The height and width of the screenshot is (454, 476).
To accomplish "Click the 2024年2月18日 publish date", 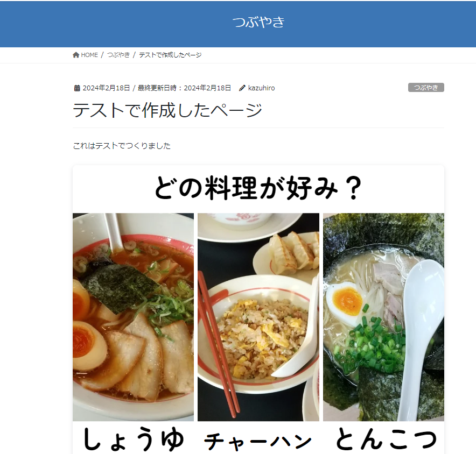I will [x=106, y=88].
